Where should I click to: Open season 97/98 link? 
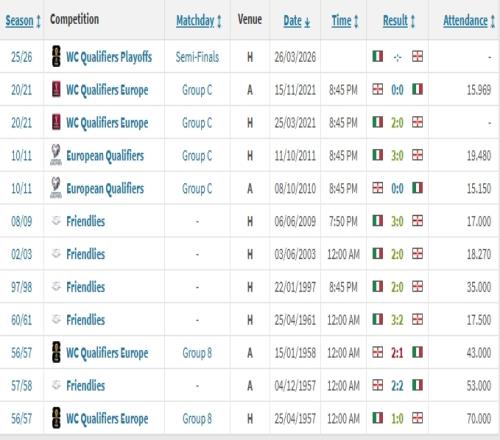[x=22, y=287]
